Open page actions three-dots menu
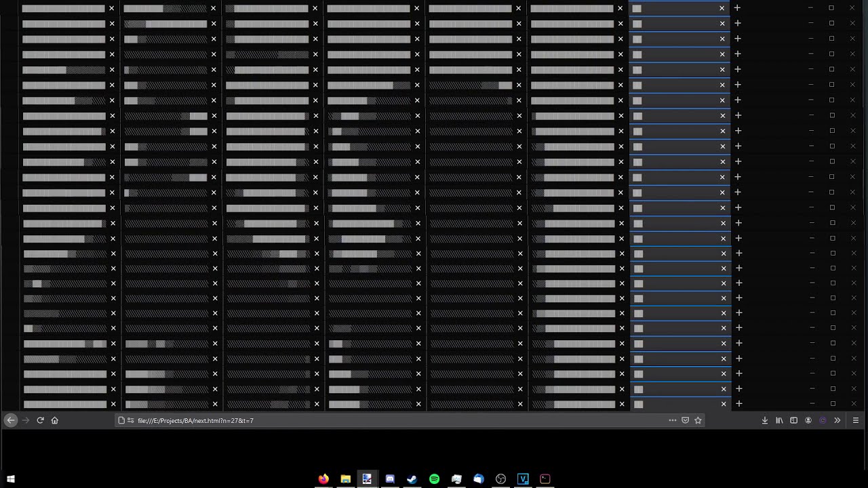Screen dimensions: 868x488 point(673,420)
